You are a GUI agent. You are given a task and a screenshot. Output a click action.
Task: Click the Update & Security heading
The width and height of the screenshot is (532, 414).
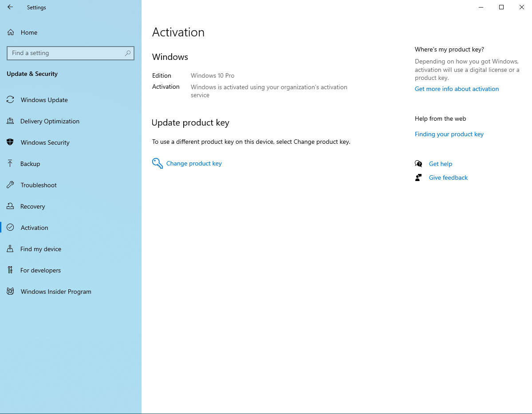click(x=32, y=74)
